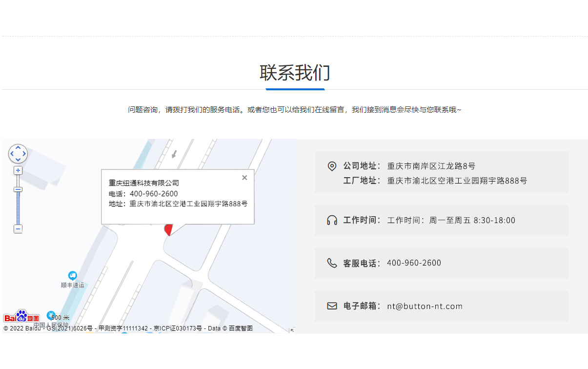Click the 公司地址 label
The image size is (588, 369).
pyautogui.click(x=362, y=166)
